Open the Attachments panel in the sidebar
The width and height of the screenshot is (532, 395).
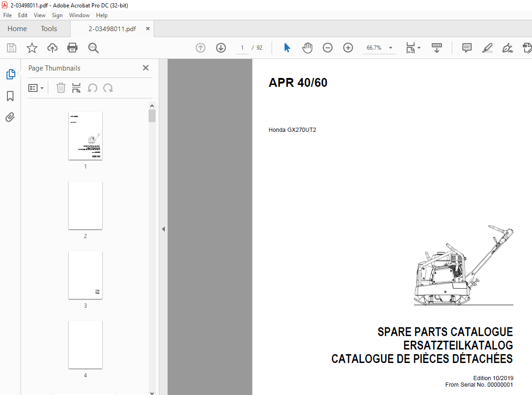click(x=10, y=117)
